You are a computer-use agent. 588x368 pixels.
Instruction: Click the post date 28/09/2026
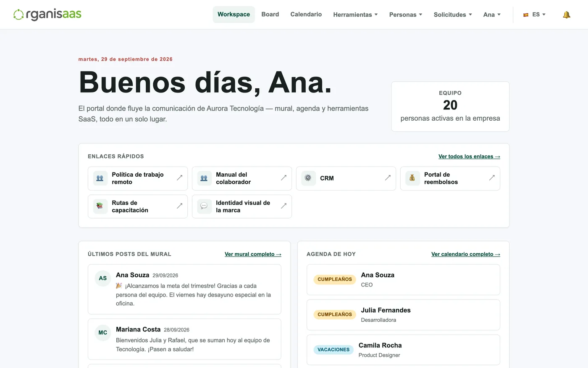(x=176, y=330)
